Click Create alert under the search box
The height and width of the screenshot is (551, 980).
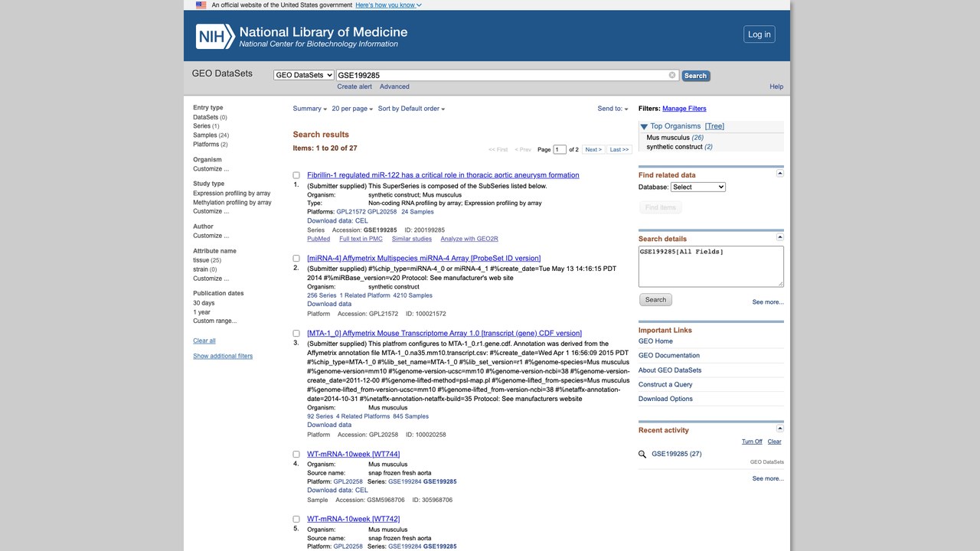pyautogui.click(x=354, y=86)
